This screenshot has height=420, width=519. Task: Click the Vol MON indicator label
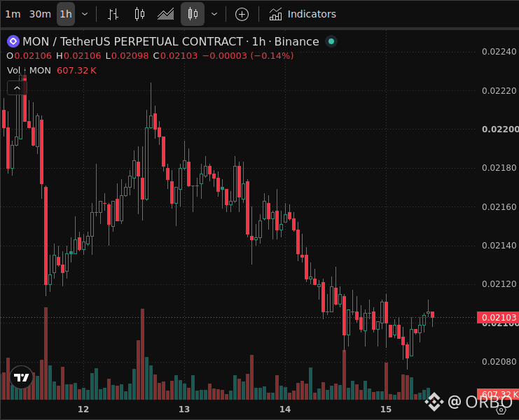[29, 71]
